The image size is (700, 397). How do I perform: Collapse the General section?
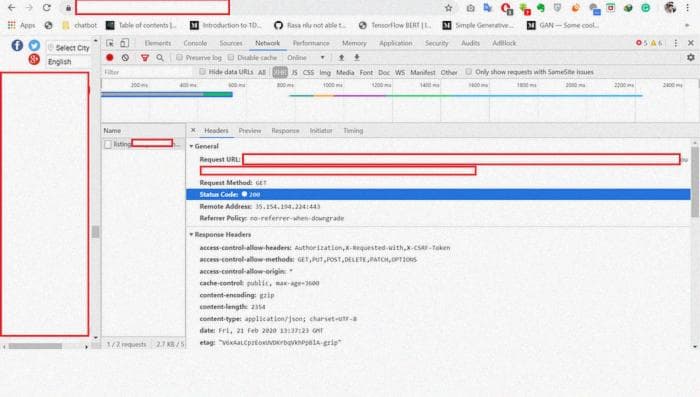click(192, 146)
